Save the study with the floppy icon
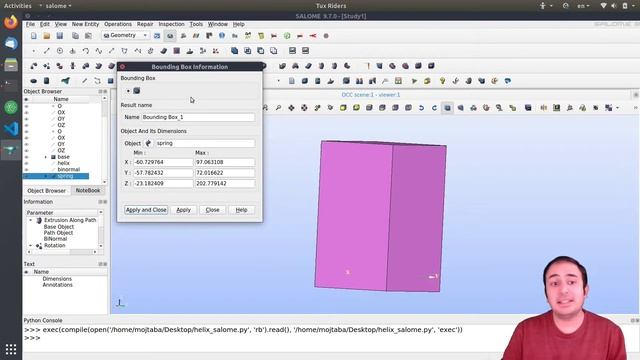Image resolution: width=640 pixels, height=360 pixels. tap(60, 36)
